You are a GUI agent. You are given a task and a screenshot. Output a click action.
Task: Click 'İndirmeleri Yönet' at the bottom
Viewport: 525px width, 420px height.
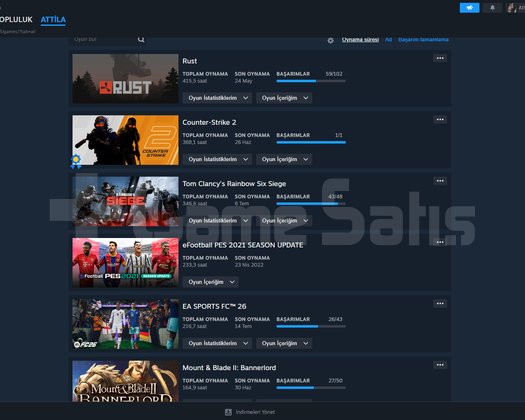coord(255,412)
